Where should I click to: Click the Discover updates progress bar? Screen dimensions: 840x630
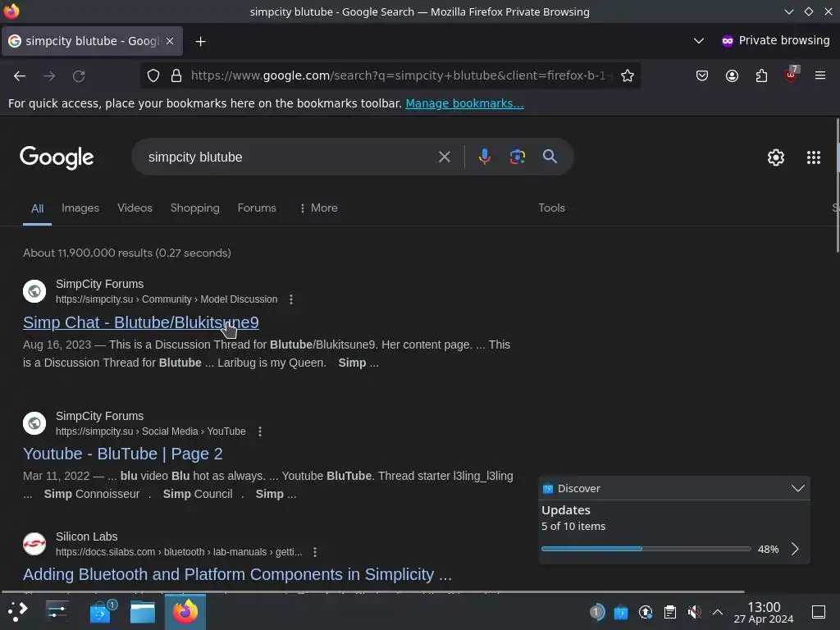646,549
